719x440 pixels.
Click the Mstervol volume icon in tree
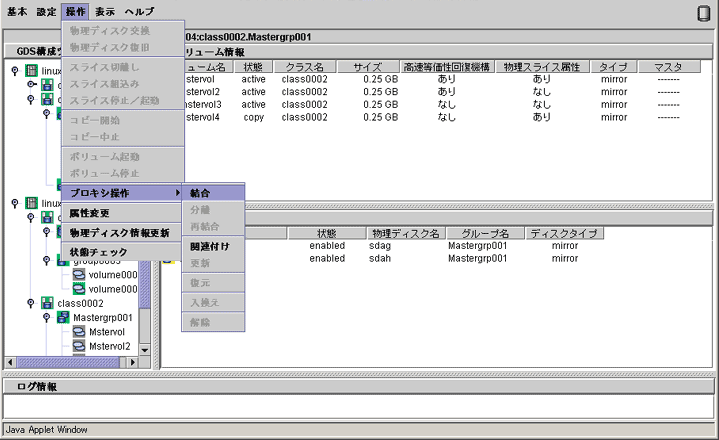coord(78,332)
